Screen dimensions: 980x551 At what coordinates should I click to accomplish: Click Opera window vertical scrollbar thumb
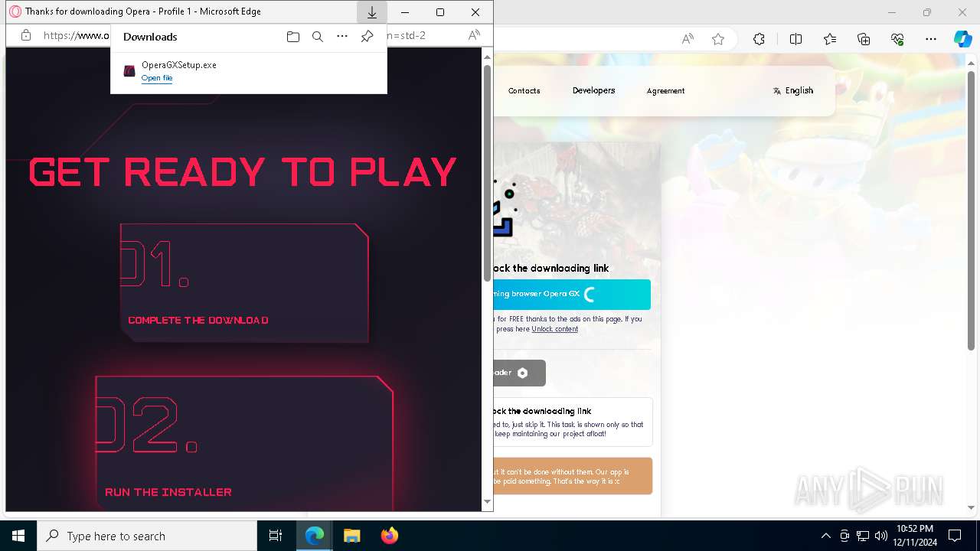(x=487, y=172)
